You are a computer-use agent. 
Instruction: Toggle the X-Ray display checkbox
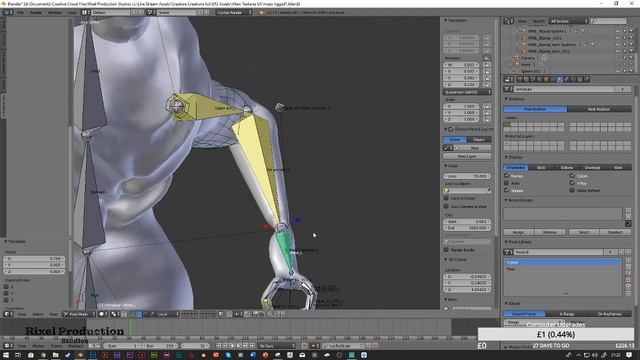click(x=572, y=183)
